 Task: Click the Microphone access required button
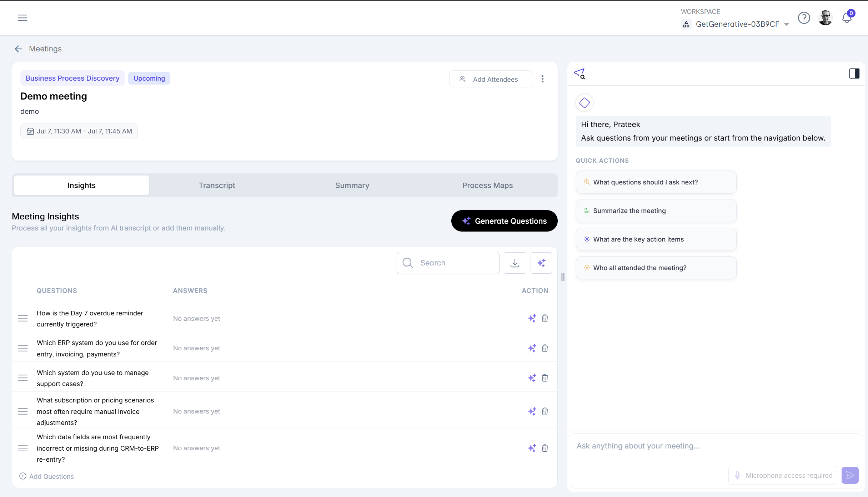pos(783,476)
